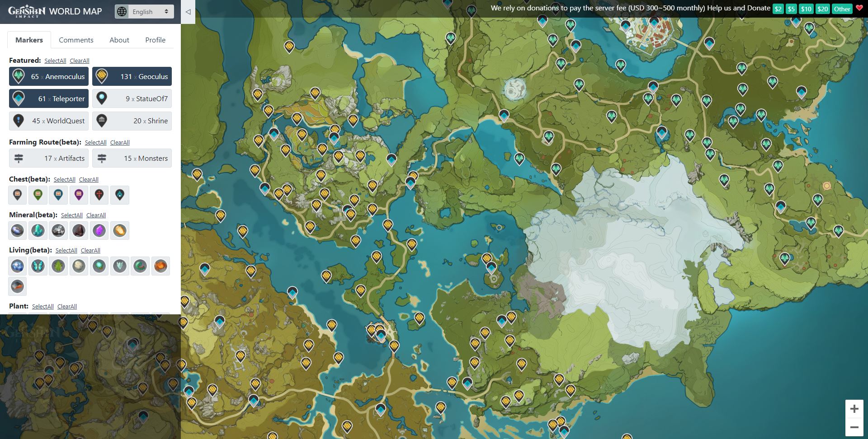Select the glowing teal orb living icon
The height and width of the screenshot is (439, 868).
(x=99, y=266)
